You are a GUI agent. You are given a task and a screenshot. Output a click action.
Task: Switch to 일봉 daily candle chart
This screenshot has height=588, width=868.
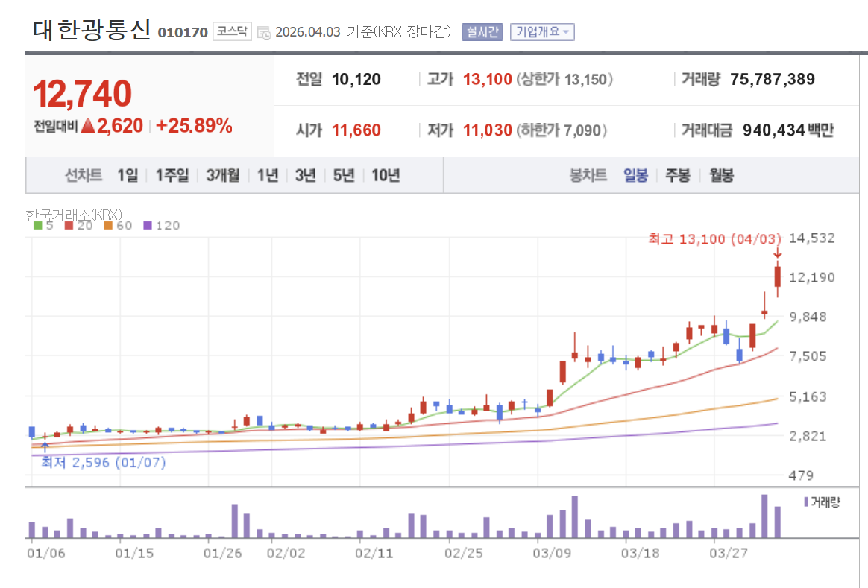coord(635,175)
